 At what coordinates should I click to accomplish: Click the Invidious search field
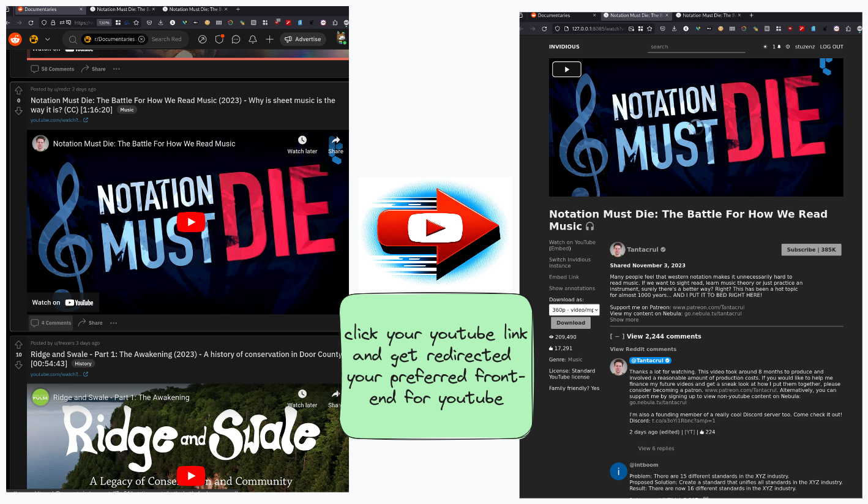696,47
